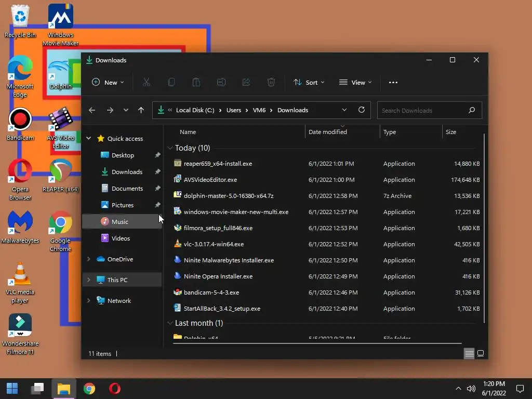This screenshot has height=399, width=532.
Task: Click the Copy icon in toolbar
Action: 171,83
